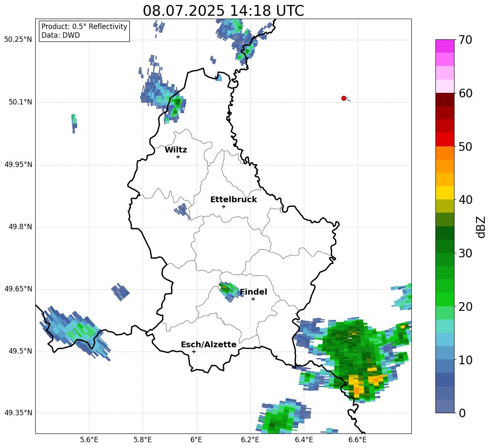This screenshot has width=491, height=448.
Task: Click the bright red colorbar segment above 50
Action: click(445, 140)
